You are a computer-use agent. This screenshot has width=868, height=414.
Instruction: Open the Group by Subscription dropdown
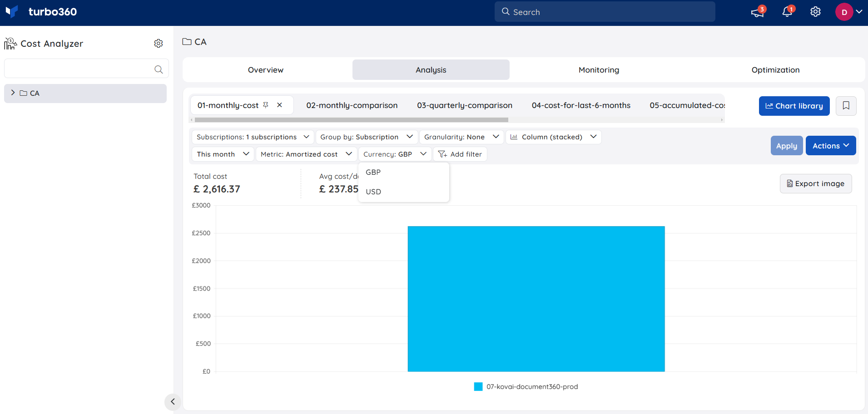pos(366,137)
